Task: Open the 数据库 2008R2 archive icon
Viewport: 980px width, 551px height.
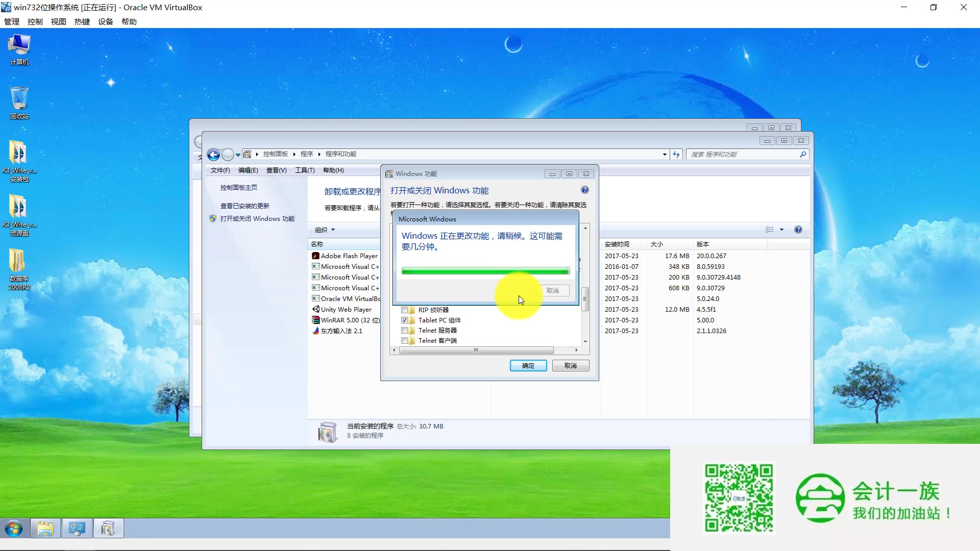Action: tap(19, 269)
